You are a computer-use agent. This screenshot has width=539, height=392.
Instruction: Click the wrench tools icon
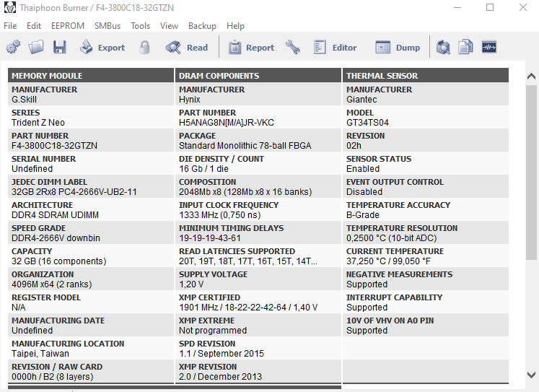point(293,47)
